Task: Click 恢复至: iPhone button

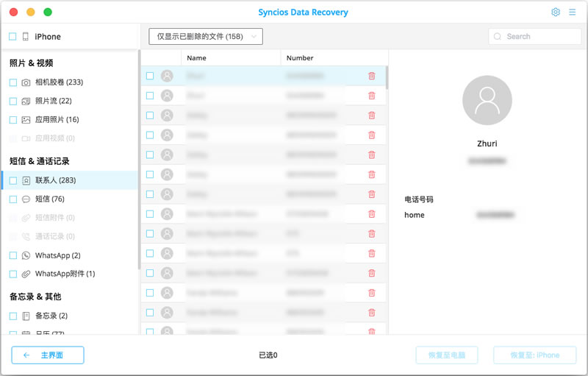Action: (535, 355)
